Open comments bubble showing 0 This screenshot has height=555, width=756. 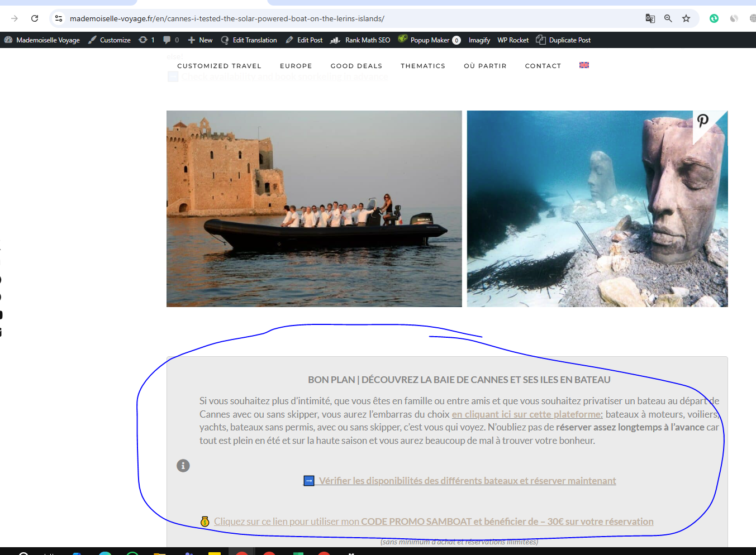point(171,40)
